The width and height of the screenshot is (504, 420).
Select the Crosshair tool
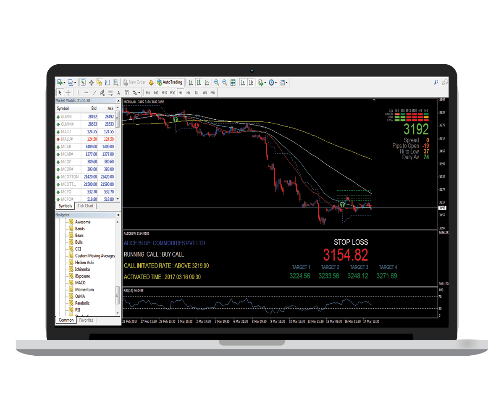(x=68, y=93)
